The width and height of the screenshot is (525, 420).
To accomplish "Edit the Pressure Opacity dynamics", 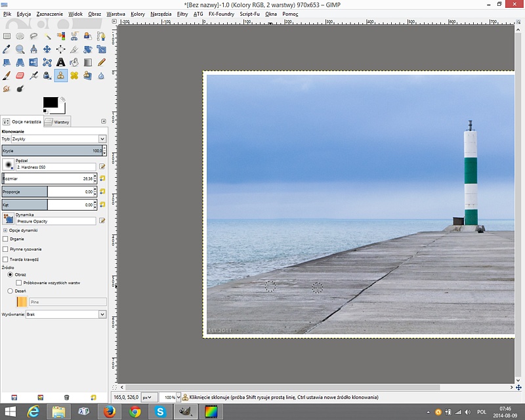I will tap(102, 220).
